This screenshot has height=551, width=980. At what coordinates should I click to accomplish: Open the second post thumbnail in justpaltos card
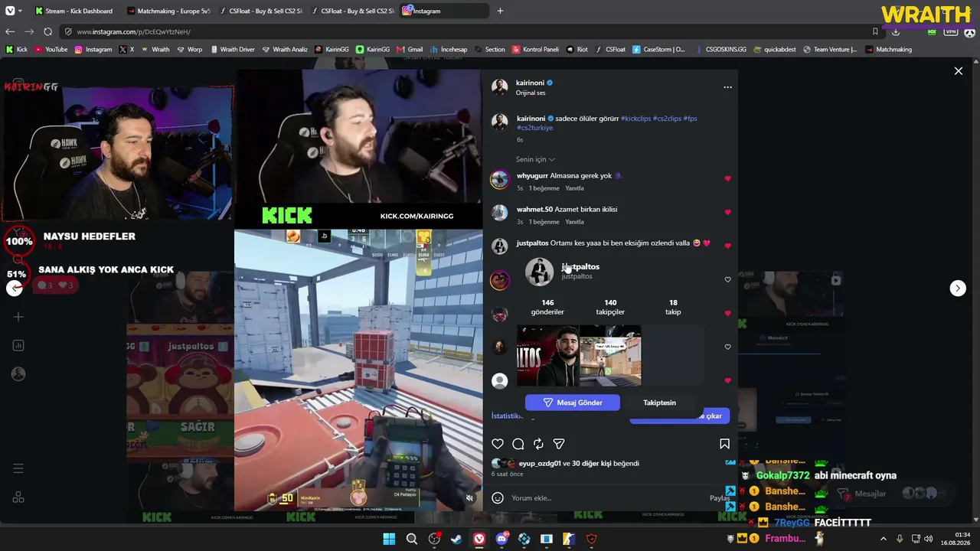click(610, 356)
